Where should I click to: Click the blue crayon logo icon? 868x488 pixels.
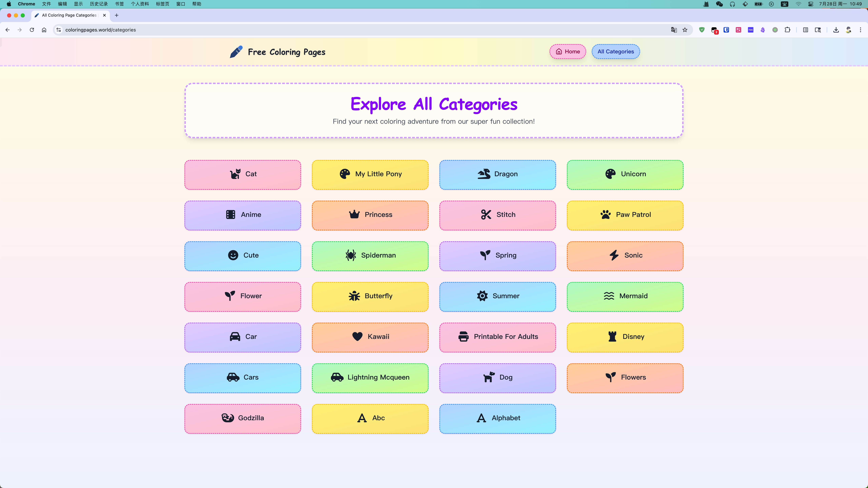coord(236,52)
